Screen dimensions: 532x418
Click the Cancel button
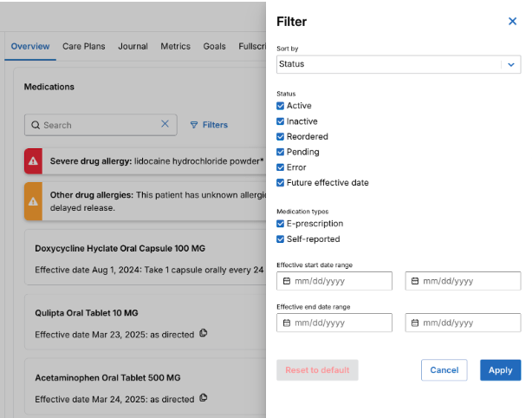[x=444, y=370]
